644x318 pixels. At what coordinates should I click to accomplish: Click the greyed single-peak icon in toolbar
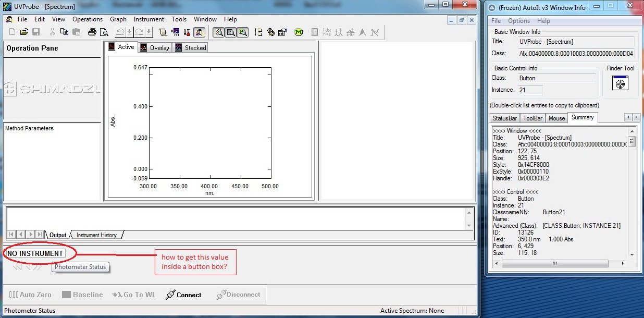coord(363,32)
